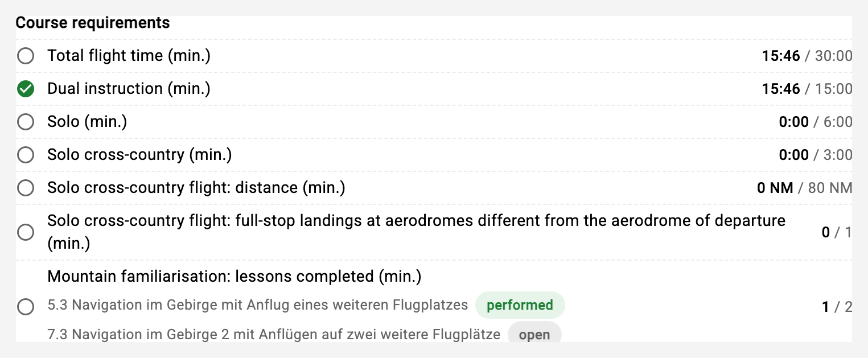The image size is (868, 358).
Task: Click the Mountain familiarisation: lessons completed label
Action: click(235, 277)
